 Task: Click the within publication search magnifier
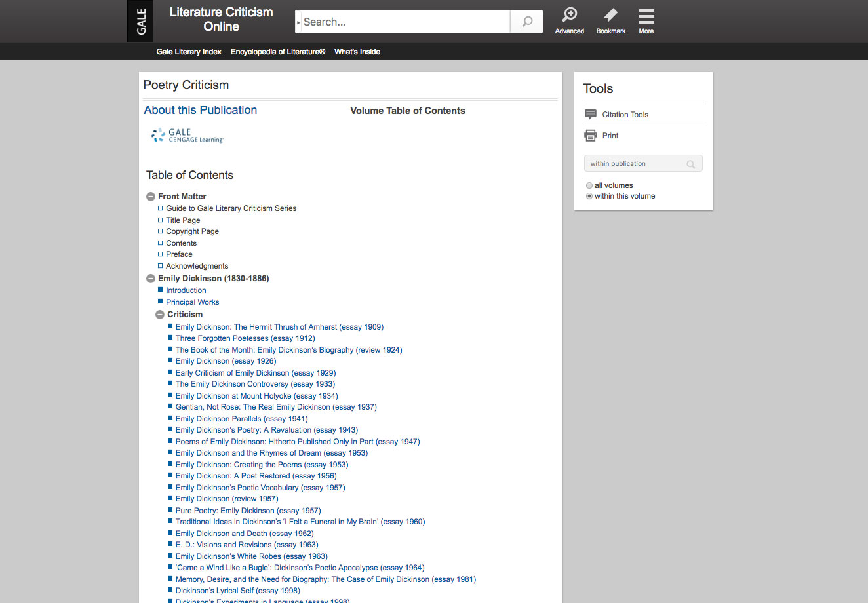690,164
